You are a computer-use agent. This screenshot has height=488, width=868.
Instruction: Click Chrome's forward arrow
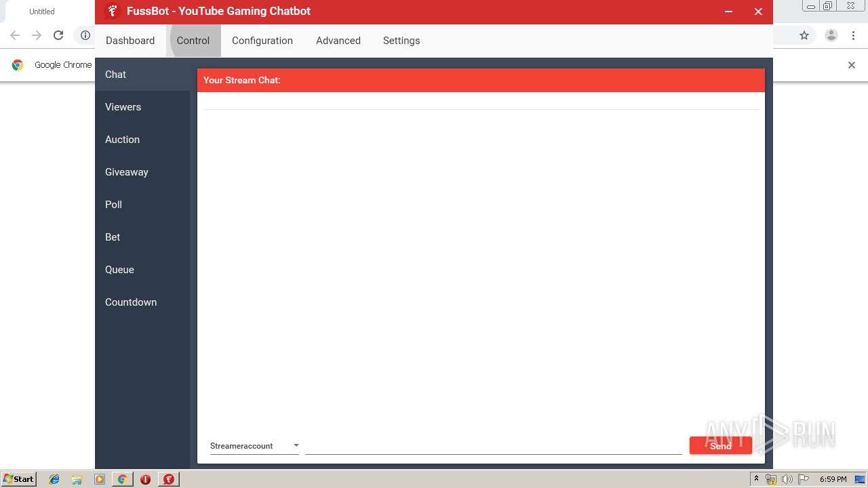[37, 35]
